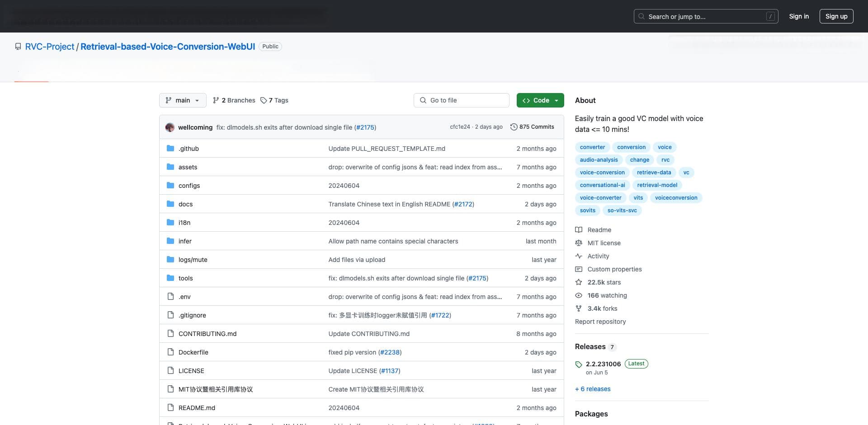Click the repository book icon beside RVC-Project
868x425 pixels.
(x=18, y=47)
